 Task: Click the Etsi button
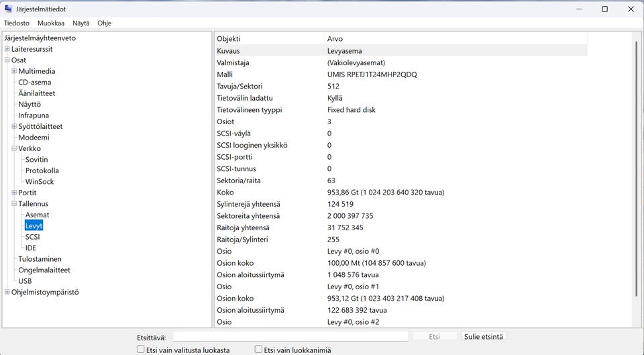pyautogui.click(x=434, y=336)
